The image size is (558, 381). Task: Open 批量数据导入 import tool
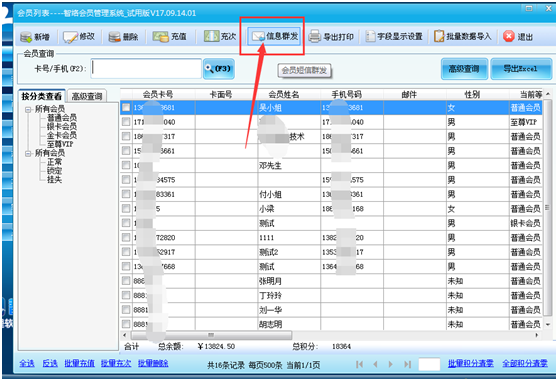[x=463, y=36]
